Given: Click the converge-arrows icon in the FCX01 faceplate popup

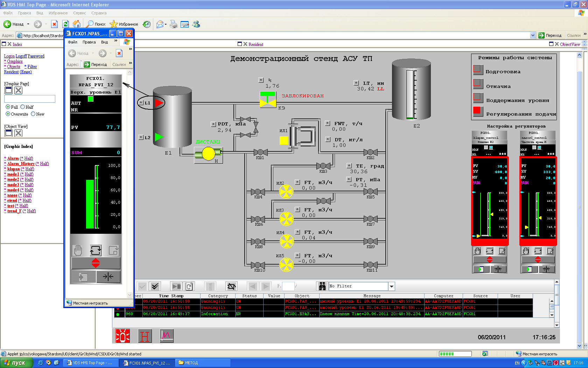Looking at the screenshot, I should point(108,277).
